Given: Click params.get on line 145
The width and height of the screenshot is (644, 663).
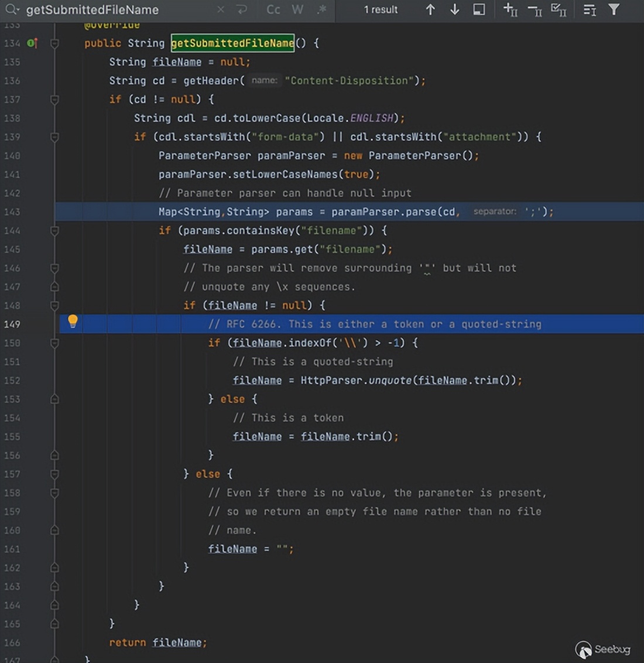Looking at the screenshot, I should coord(282,250).
